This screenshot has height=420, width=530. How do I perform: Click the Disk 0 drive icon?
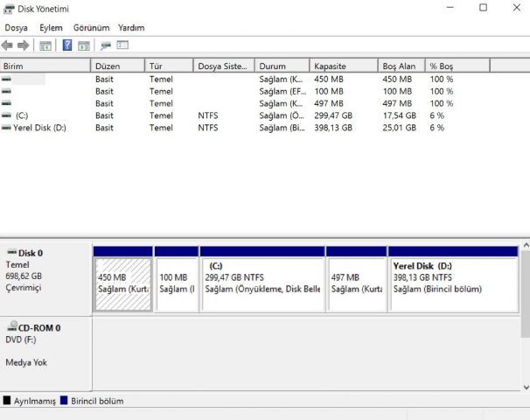(12, 252)
